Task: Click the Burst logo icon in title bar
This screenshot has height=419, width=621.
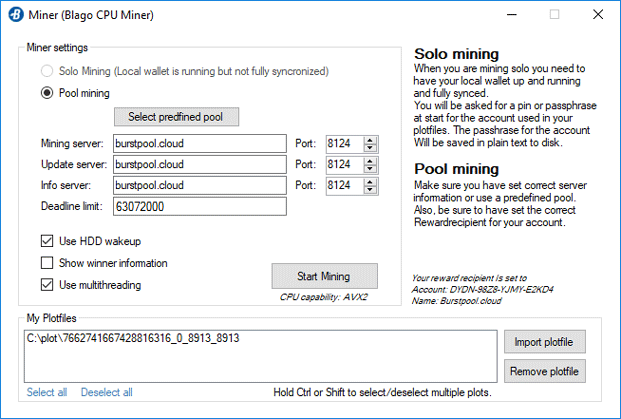Action: (x=16, y=15)
